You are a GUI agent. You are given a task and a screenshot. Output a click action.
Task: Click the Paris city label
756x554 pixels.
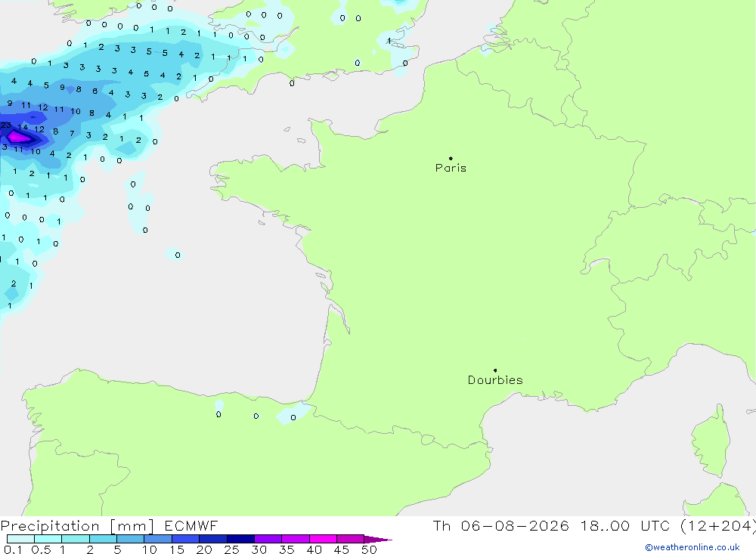click(451, 168)
